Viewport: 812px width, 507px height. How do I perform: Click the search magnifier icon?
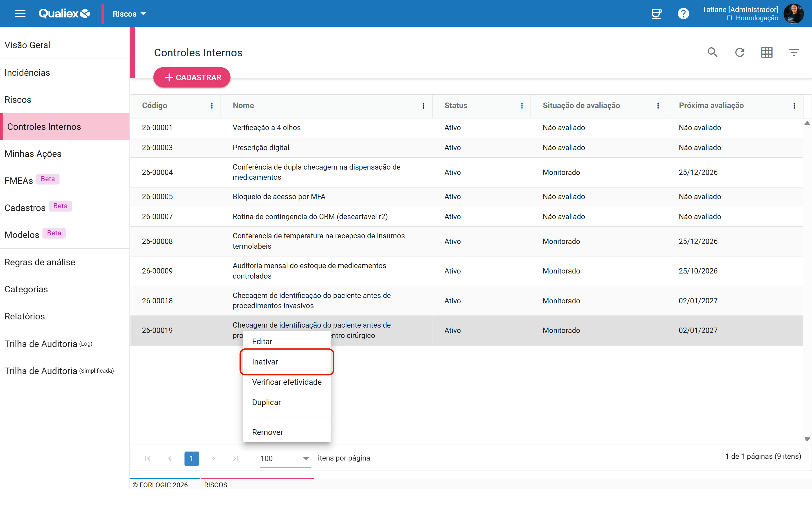coord(712,52)
